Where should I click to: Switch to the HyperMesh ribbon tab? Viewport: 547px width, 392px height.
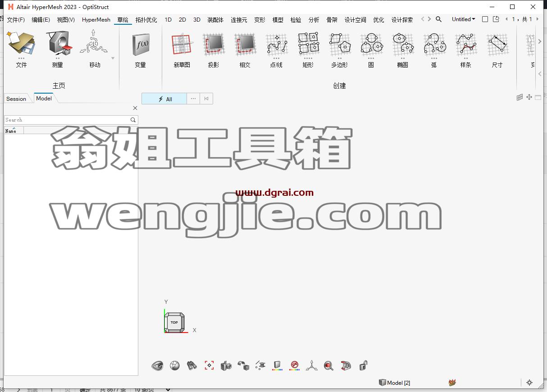(x=96, y=20)
